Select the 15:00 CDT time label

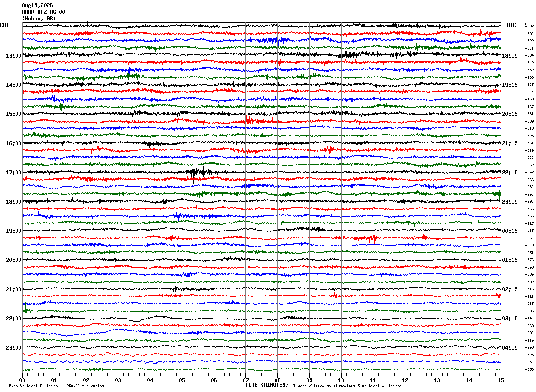pos(14,114)
